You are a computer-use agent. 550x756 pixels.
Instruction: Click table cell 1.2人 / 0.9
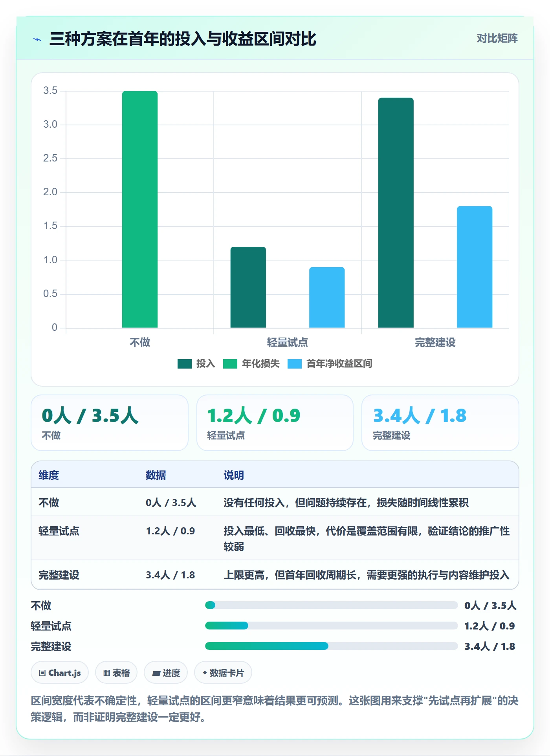pos(170,531)
